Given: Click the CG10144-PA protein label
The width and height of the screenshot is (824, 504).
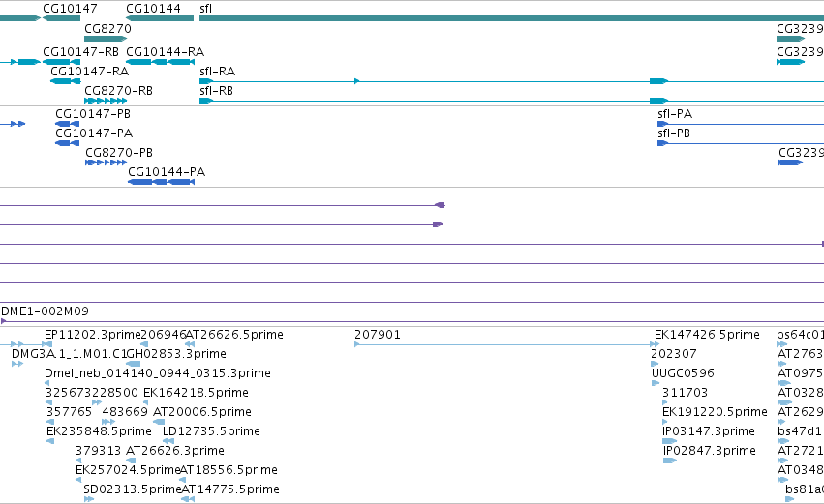Looking at the screenshot, I should tap(167, 171).
